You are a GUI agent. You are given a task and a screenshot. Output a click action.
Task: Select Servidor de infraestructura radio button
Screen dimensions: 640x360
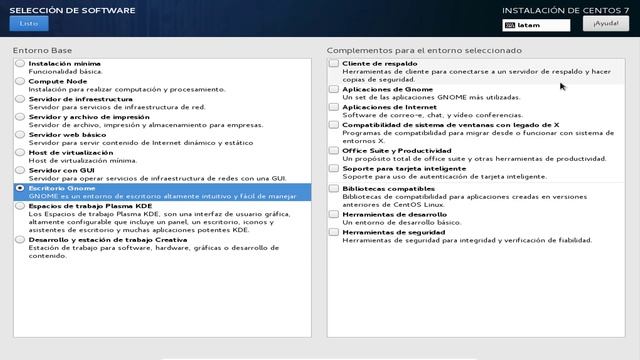[x=20, y=99]
